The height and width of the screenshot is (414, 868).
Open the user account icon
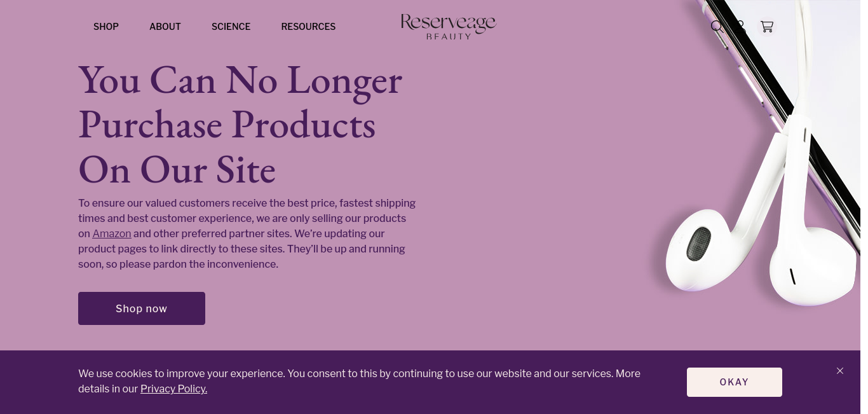(740, 26)
